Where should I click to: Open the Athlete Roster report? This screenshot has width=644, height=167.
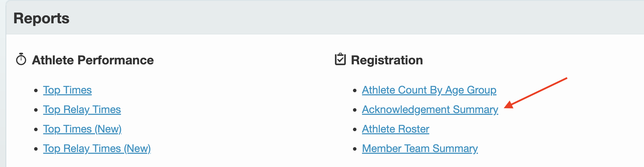tap(395, 129)
